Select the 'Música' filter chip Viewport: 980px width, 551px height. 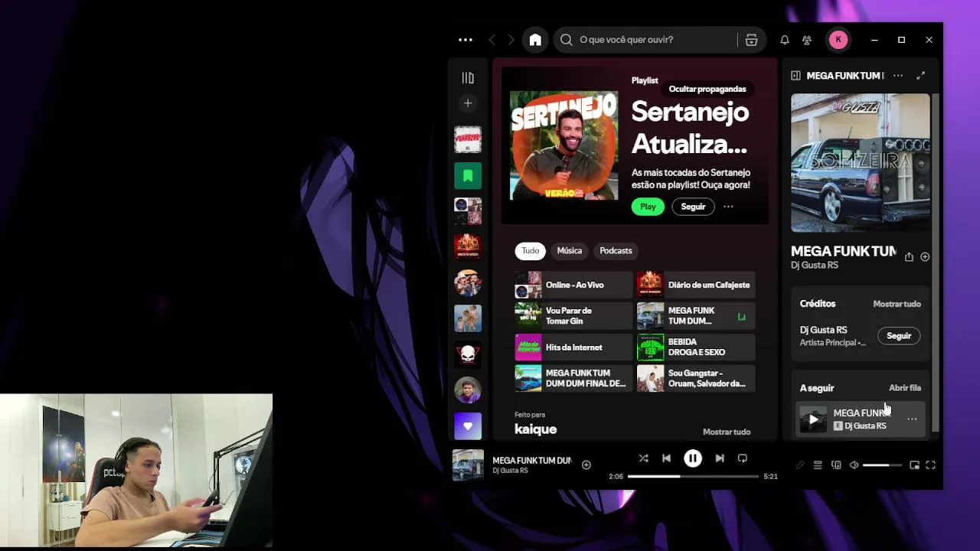(569, 251)
